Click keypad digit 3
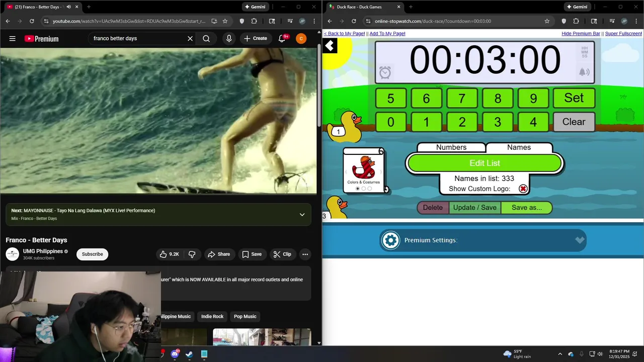644x362 pixels. coord(498,122)
